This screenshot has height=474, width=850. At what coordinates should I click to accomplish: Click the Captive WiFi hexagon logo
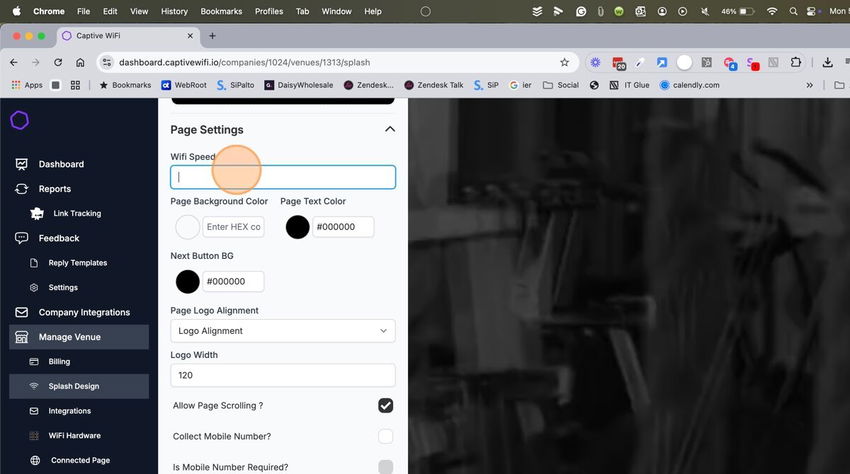20,120
